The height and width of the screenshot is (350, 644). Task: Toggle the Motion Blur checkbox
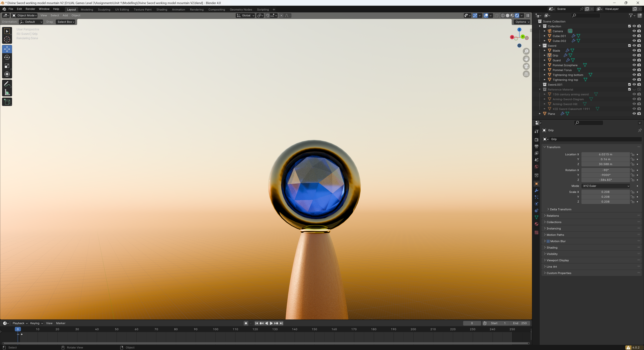[548, 241]
